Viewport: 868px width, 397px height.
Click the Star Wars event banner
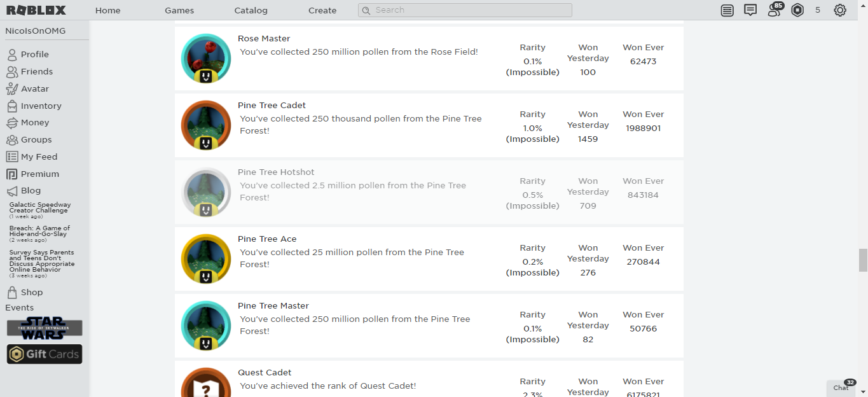click(x=45, y=328)
